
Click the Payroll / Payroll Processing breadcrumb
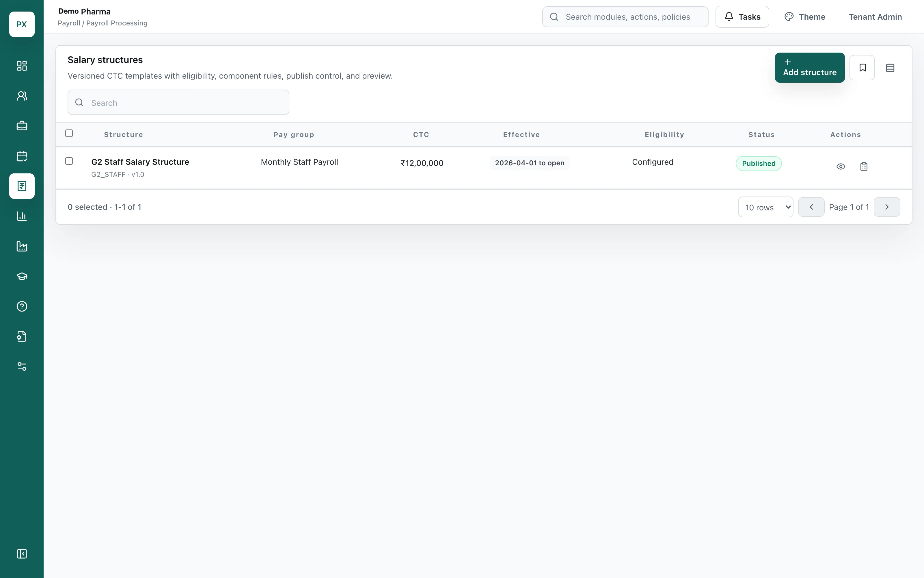click(102, 23)
